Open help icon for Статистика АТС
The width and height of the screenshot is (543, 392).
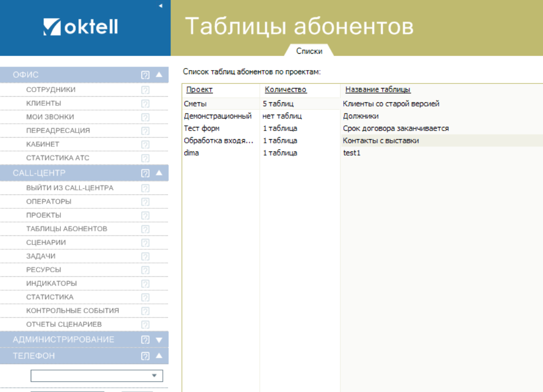145,158
